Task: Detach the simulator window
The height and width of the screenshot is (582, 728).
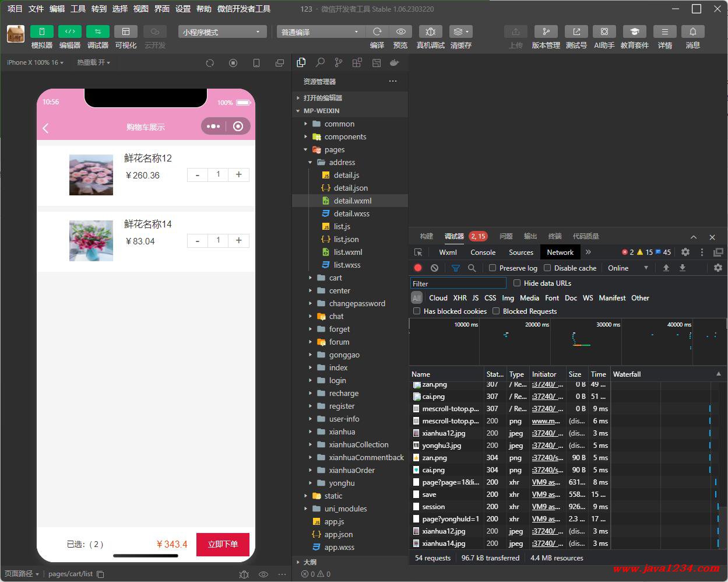Action: [x=280, y=63]
